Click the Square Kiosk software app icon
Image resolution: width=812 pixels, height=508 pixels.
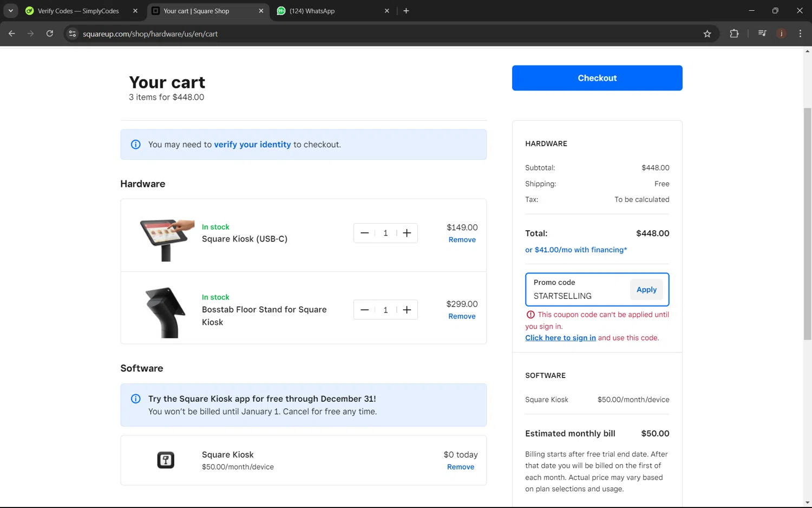166,460
